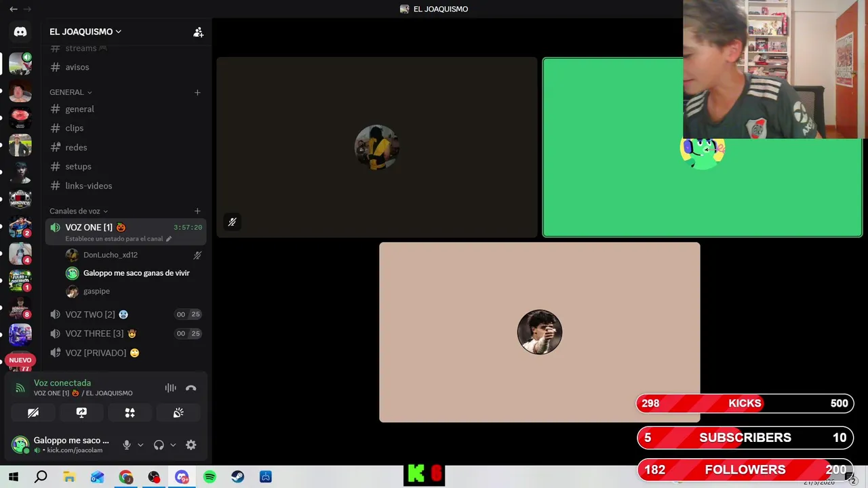Toggle the muted mic icon beside DonLucho_xd12
The image size is (868, 488).
[197, 256]
